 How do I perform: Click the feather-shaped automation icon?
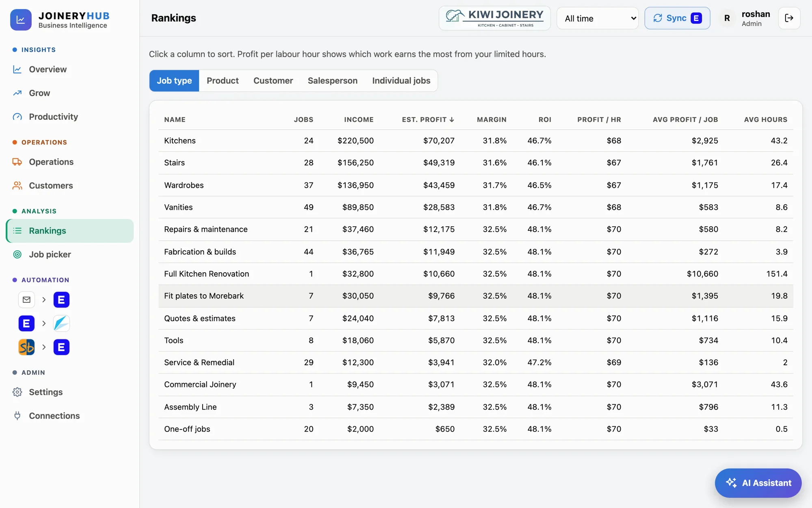tap(61, 323)
